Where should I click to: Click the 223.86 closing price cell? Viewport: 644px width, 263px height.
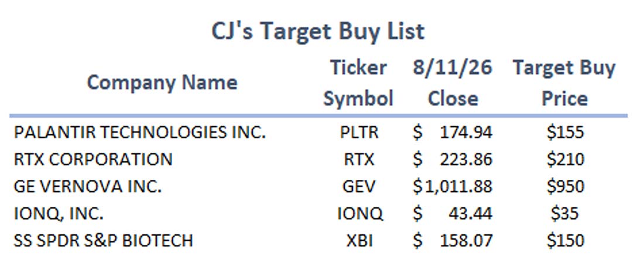[453, 159]
